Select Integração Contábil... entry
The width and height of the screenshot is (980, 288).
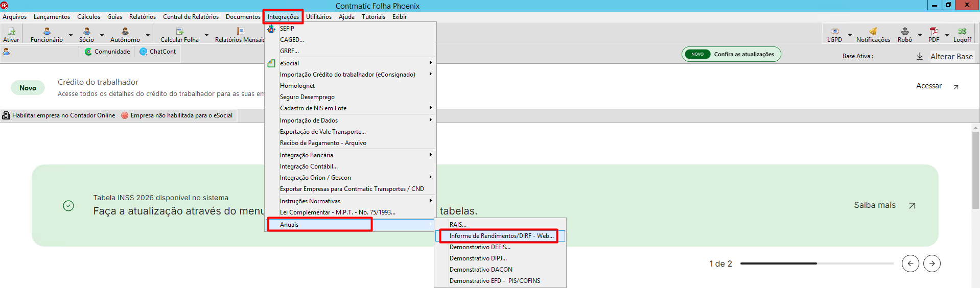(350, 166)
